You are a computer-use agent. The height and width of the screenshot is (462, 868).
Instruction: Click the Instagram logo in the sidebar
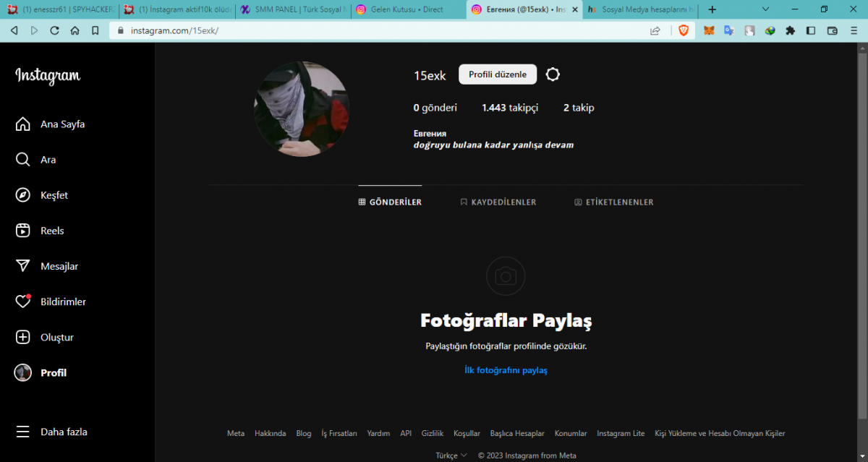point(48,76)
